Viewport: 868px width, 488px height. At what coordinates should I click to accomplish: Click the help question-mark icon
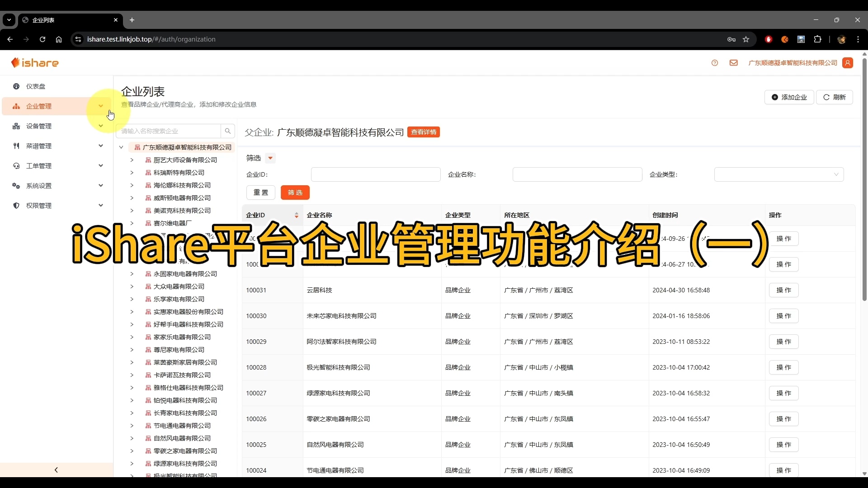click(715, 63)
